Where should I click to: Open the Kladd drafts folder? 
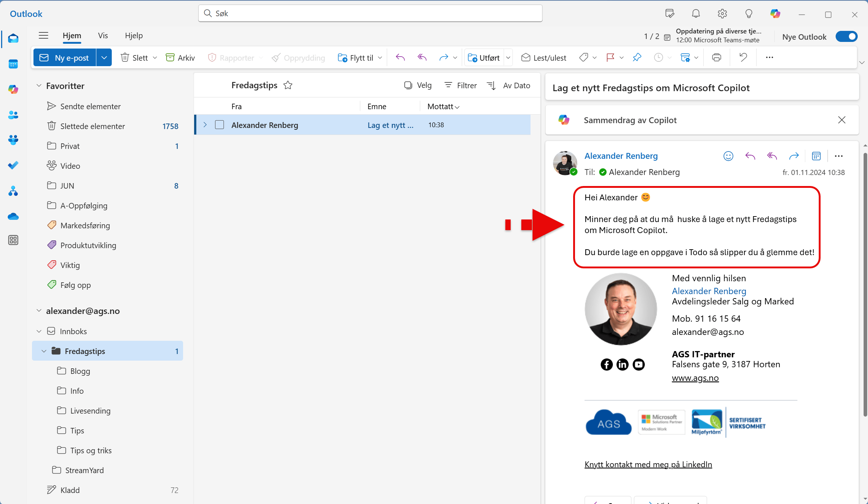click(x=107, y=490)
